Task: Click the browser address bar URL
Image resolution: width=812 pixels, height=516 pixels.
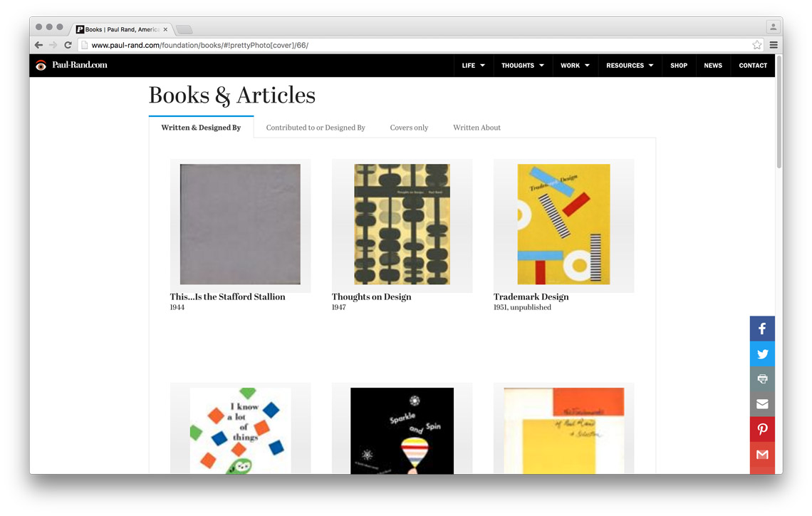Action: click(x=200, y=45)
